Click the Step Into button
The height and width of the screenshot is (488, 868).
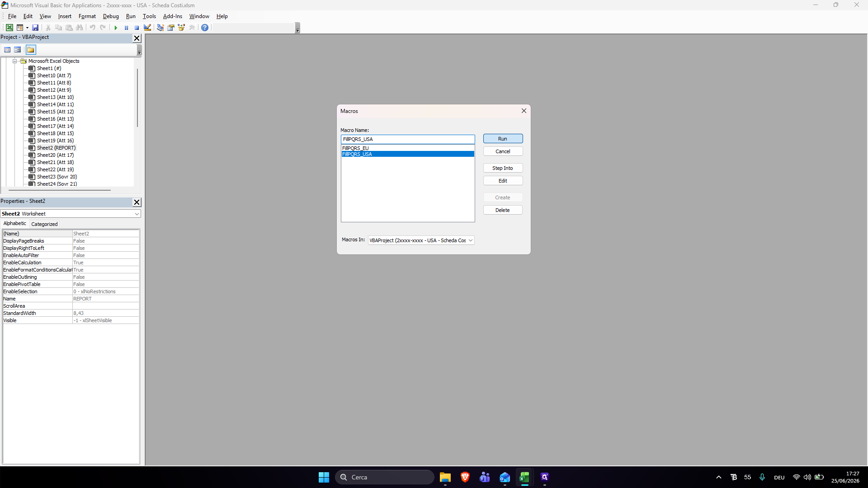click(503, 168)
